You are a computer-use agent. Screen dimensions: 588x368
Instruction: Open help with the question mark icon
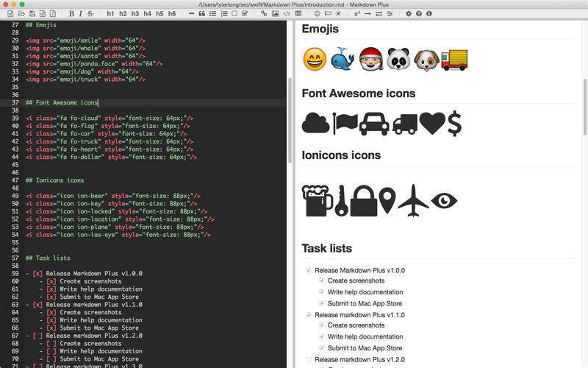[419, 13]
